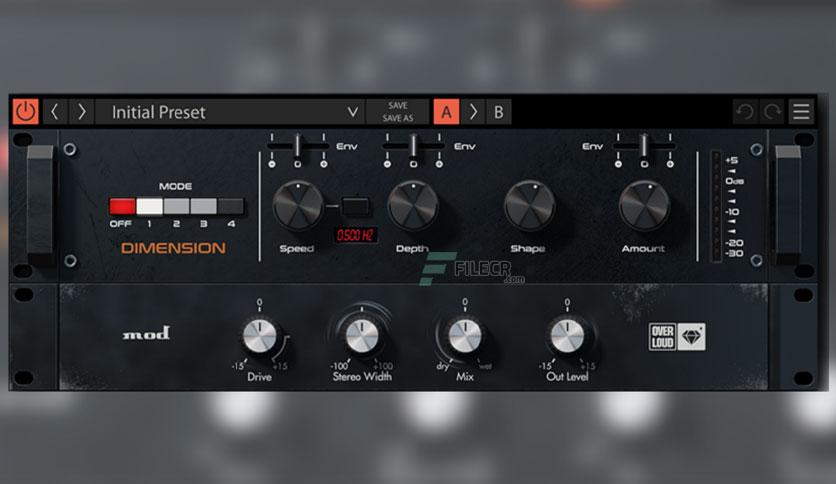Click the Drive knob
The height and width of the screenshot is (484, 836).
260,337
